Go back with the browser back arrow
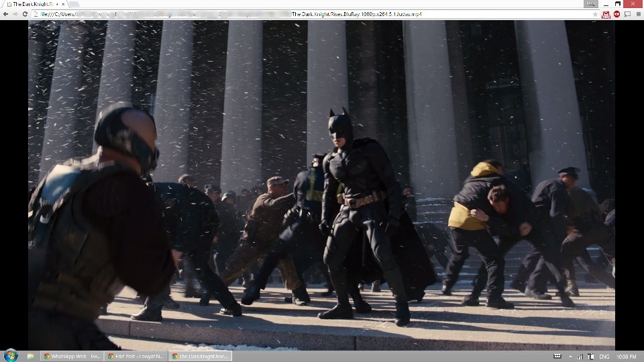This screenshot has width=644, height=362. tap(5, 14)
